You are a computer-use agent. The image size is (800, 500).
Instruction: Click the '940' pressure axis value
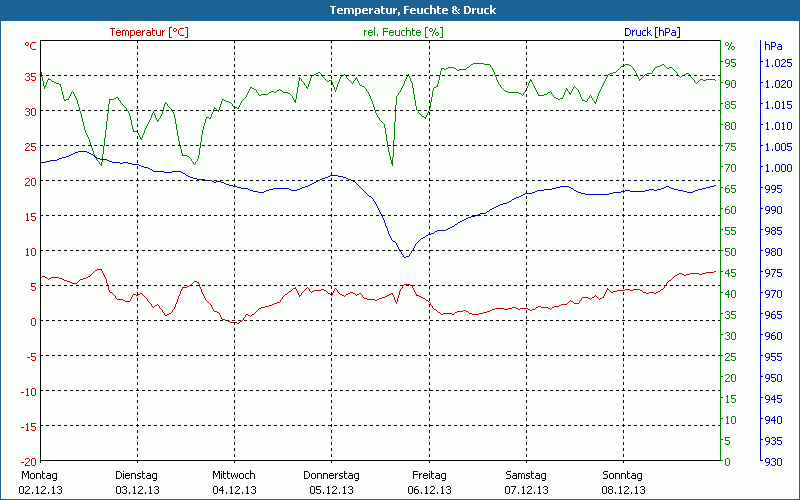coord(773,420)
